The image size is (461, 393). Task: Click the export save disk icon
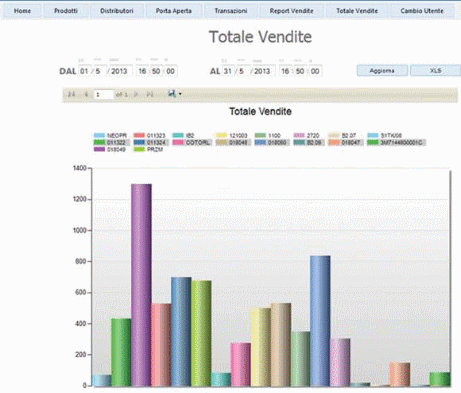pyautogui.click(x=172, y=94)
